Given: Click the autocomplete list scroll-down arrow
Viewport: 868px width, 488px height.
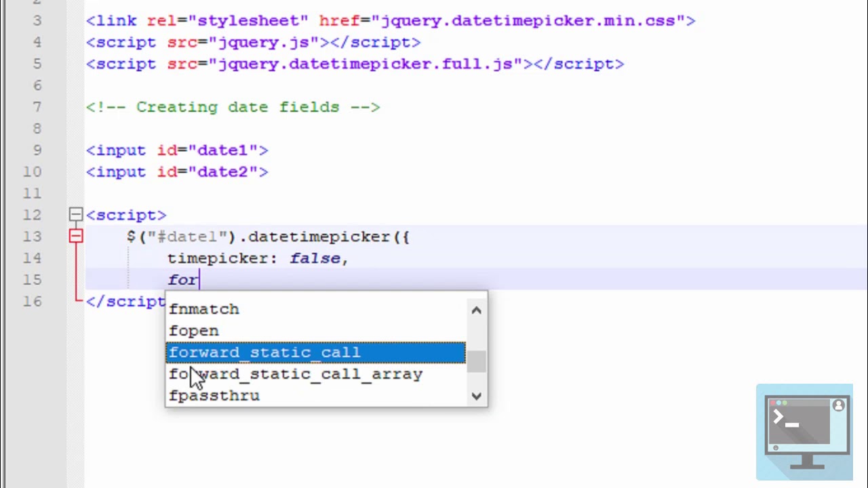Looking at the screenshot, I should click(x=476, y=396).
